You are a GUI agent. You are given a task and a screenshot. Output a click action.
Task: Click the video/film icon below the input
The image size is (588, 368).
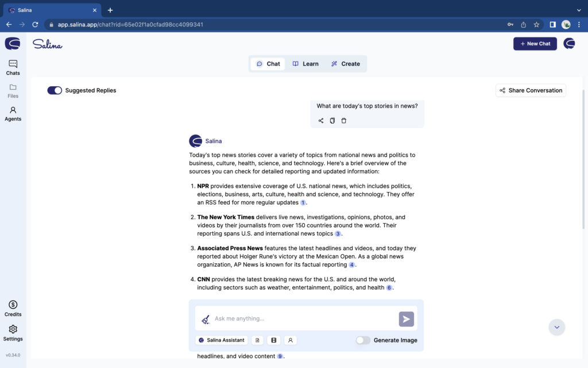point(274,340)
